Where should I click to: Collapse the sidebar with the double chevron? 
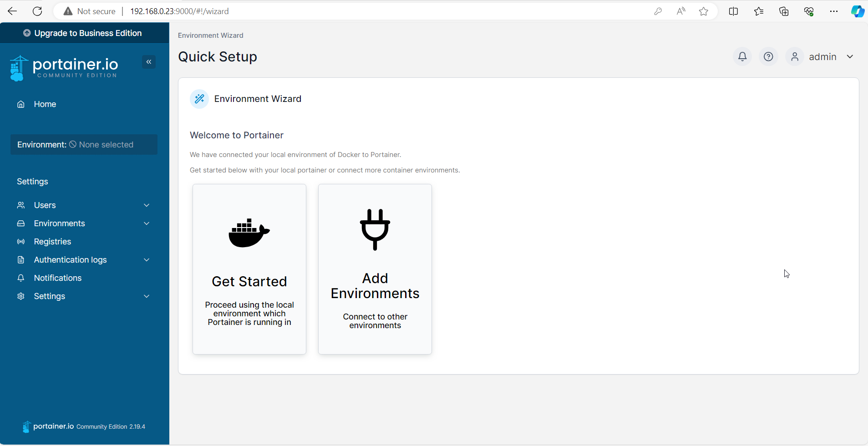pos(149,61)
